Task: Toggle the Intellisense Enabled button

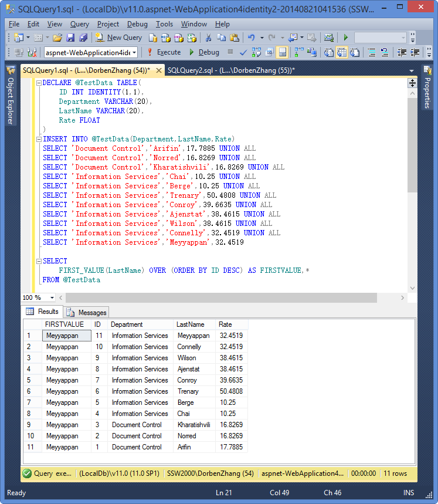Action: 282,52
